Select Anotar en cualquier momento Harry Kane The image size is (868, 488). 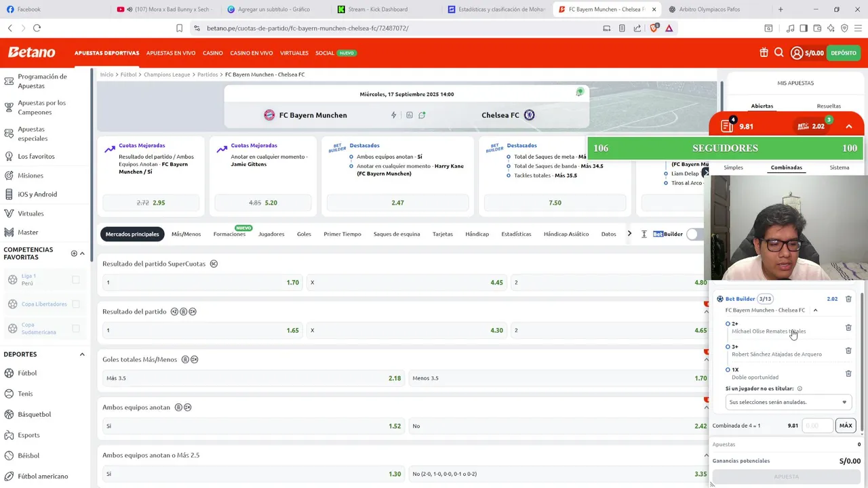coord(351,166)
